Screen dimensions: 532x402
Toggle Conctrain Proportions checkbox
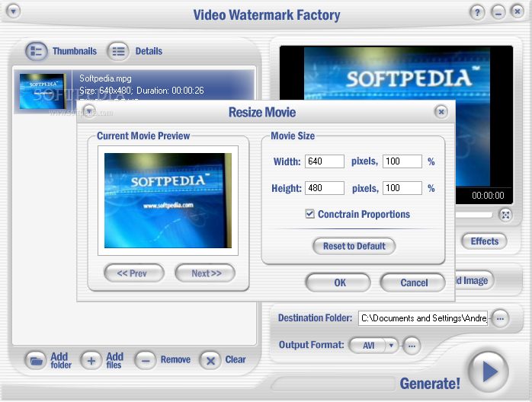coord(309,214)
